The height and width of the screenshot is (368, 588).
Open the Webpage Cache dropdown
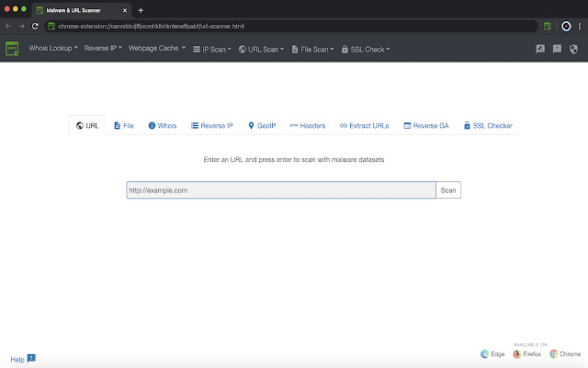pos(156,48)
